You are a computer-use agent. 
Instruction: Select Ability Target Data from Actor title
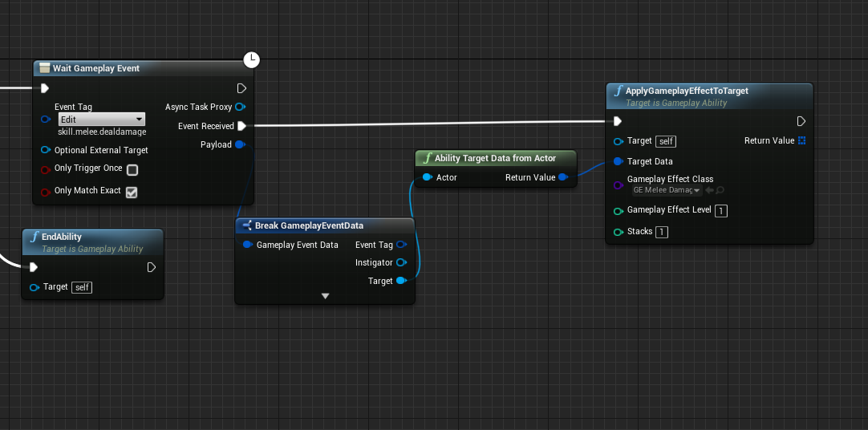(x=496, y=158)
